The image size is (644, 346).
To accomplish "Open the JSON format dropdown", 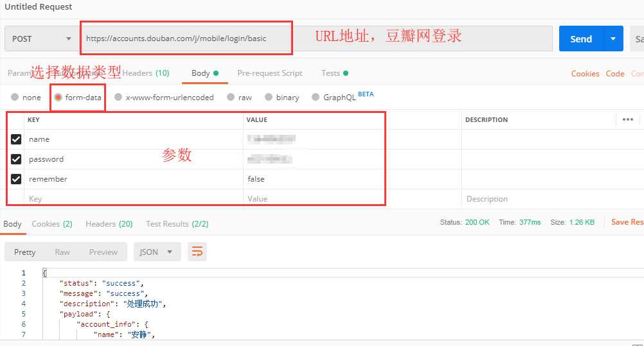I will [x=157, y=252].
